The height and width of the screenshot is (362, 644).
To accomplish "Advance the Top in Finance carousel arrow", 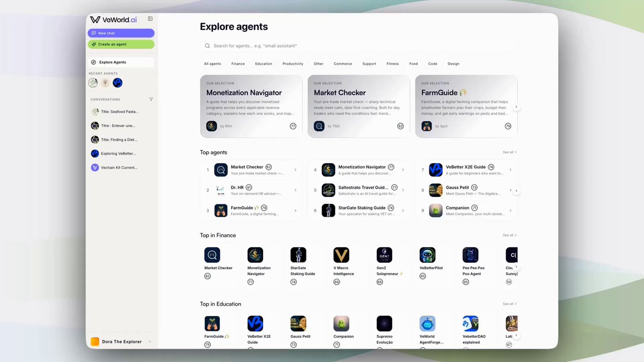I will click(x=516, y=267).
